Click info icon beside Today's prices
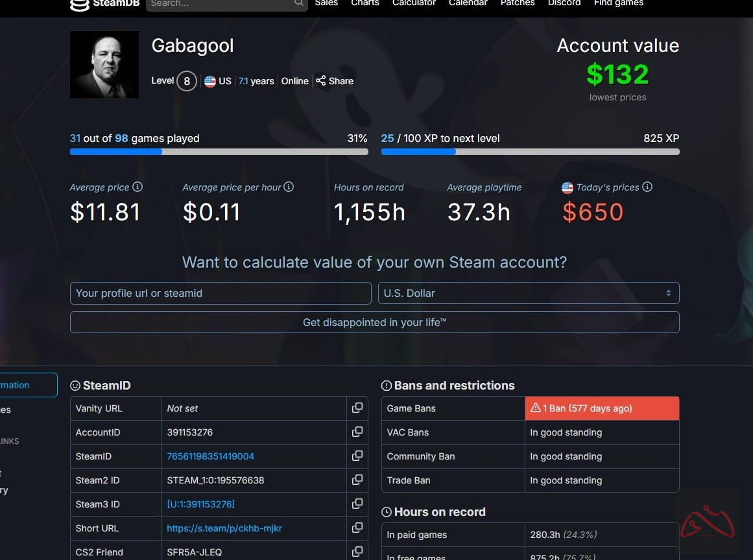This screenshot has width=753, height=560. (x=647, y=187)
